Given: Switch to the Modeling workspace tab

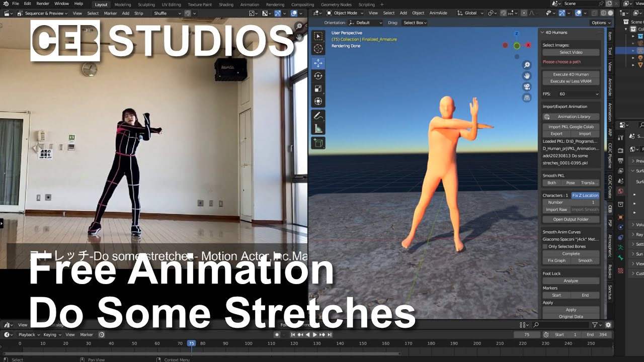Looking at the screenshot, I should pyautogui.click(x=122, y=5).
